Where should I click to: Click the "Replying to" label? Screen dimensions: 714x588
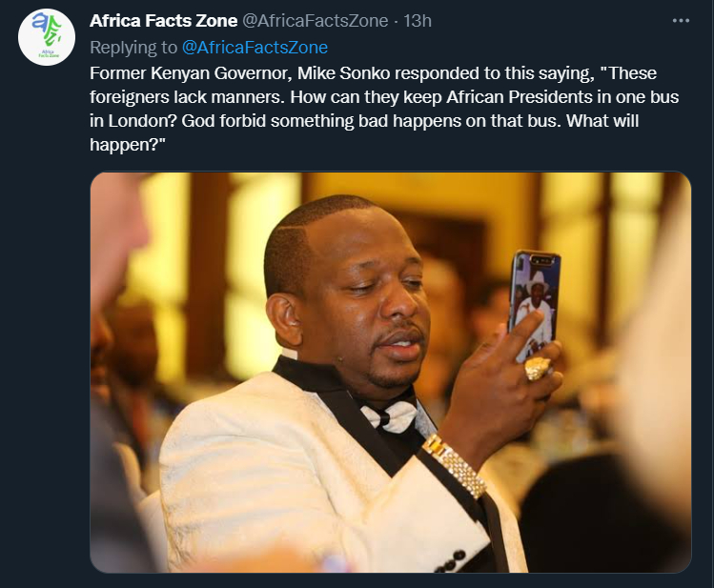pos(135,47)
